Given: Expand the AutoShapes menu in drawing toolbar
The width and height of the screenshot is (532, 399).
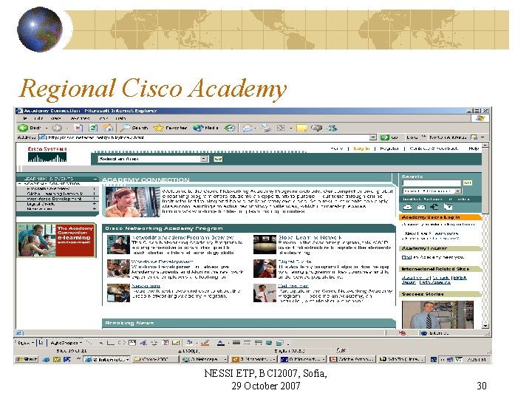Looking at the screenshot, I should [66, 343].
